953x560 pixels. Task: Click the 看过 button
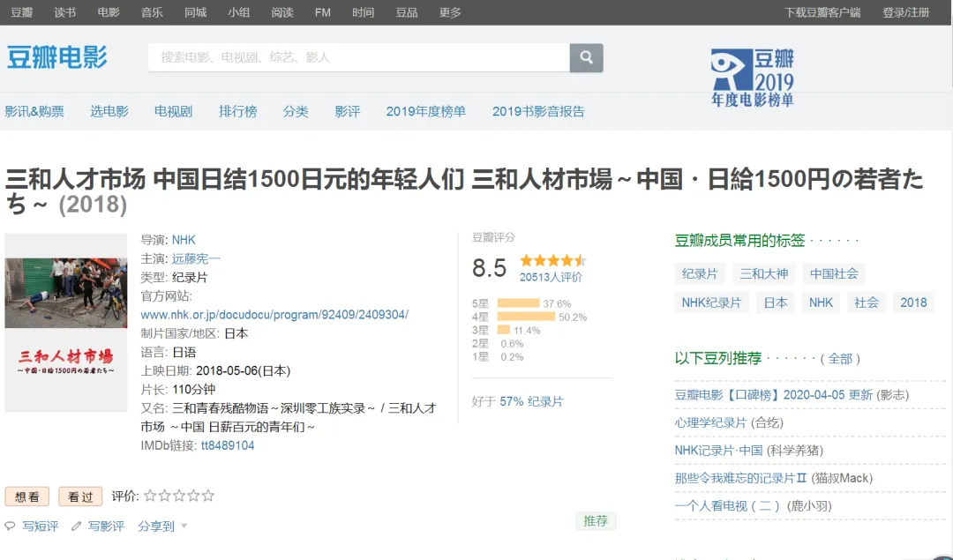tap(80, 497)
